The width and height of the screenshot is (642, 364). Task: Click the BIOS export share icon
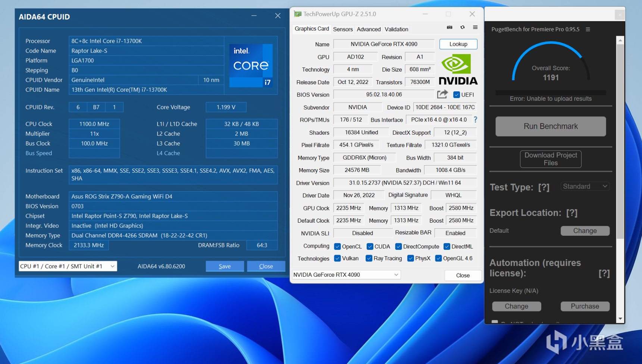[442, 94]
